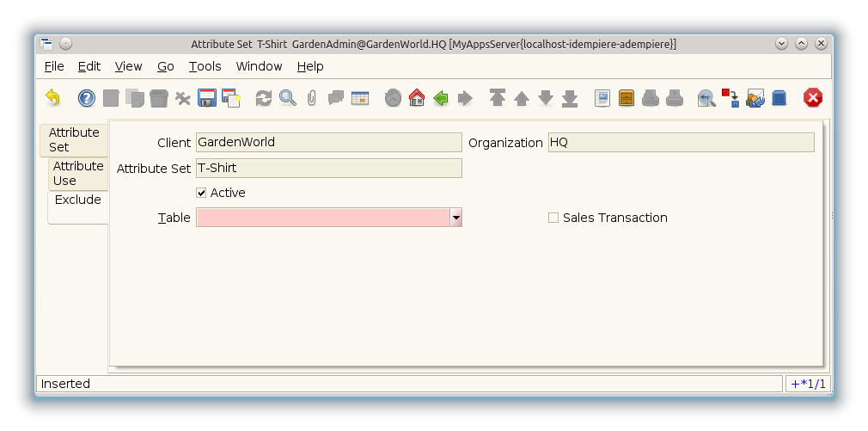Toggle the Grid view icon
868x431 pixels.
(x=360, y=98)
